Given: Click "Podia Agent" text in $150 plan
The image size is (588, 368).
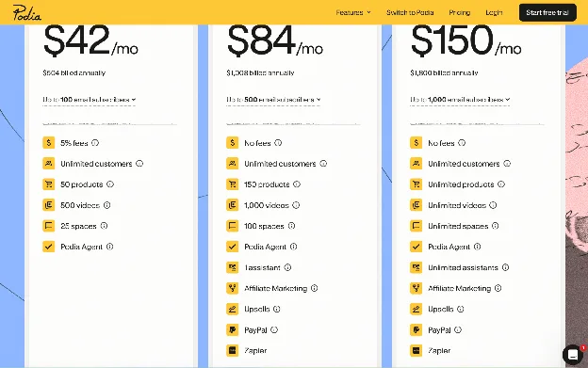Looking at the screenshot, I should pyautogui.click(x=449, y=247).
